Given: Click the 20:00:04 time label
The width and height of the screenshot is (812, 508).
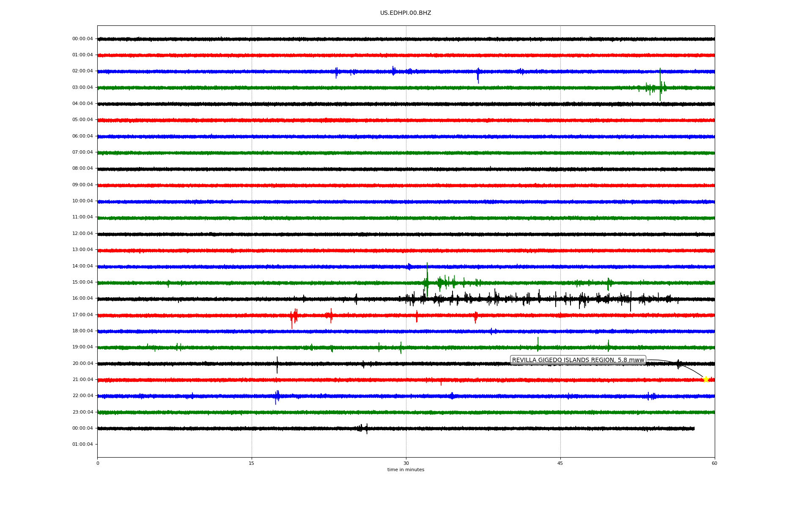Looking at the screenshot, I should (x=82, y=364).
